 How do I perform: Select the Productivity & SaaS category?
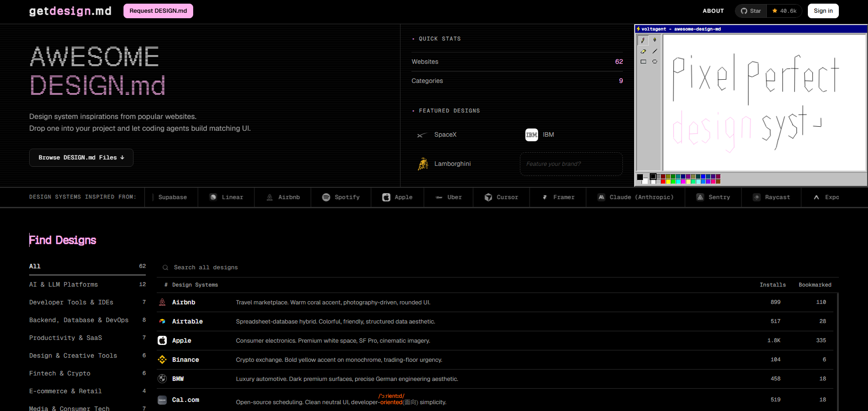click(87, 338)
